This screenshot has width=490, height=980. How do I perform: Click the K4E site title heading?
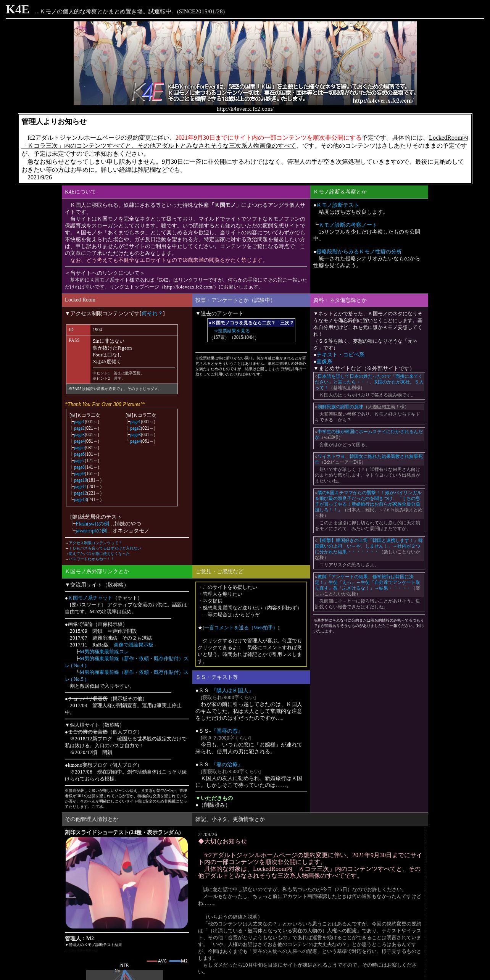(17, 10)
